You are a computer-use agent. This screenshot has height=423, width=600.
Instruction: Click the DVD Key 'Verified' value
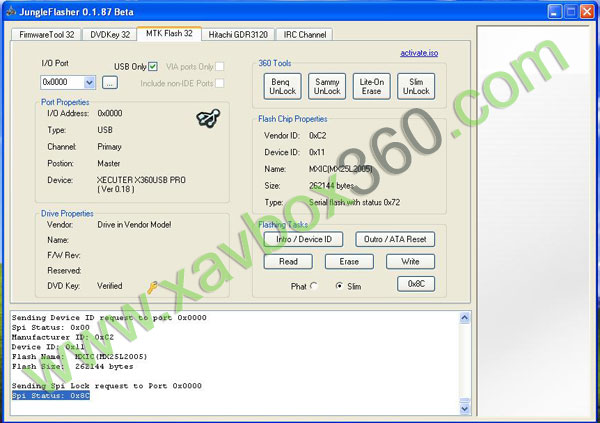coord(109,286)
